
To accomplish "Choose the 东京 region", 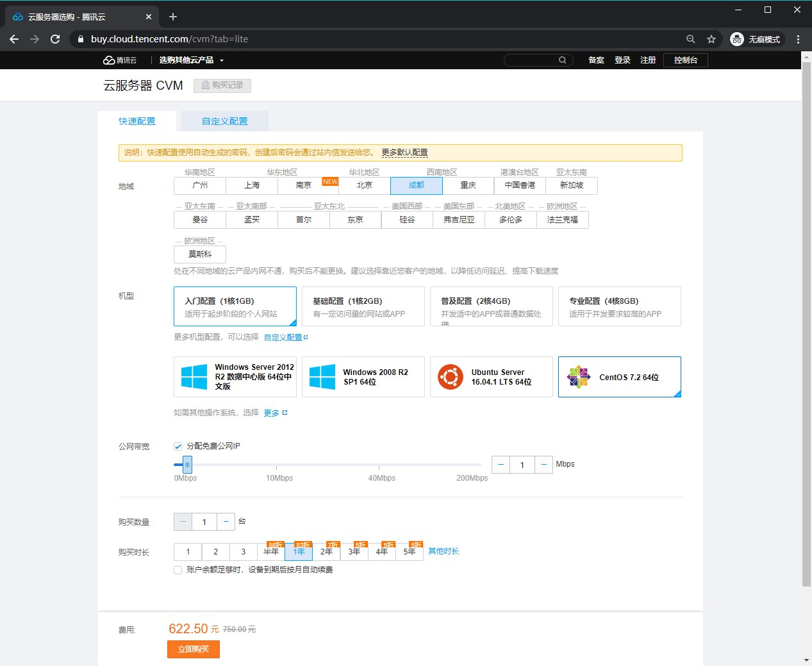I will tap(356, 219).
